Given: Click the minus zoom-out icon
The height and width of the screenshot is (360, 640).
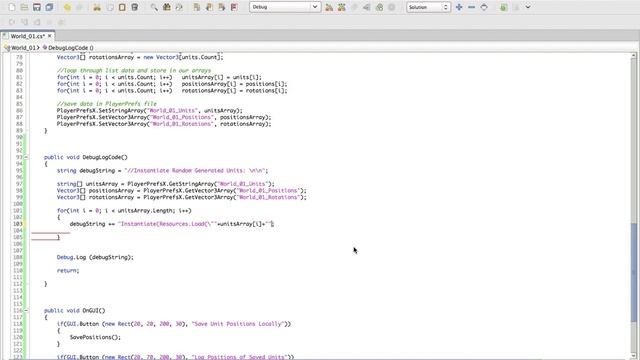Looking at the screenshot, I should pyautogui.click(x=471, y=7).
